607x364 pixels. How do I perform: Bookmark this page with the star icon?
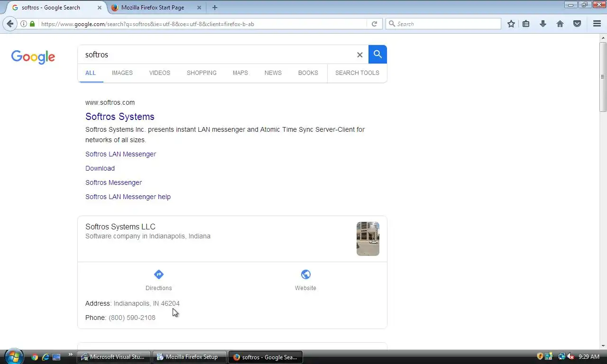(511, 24)
